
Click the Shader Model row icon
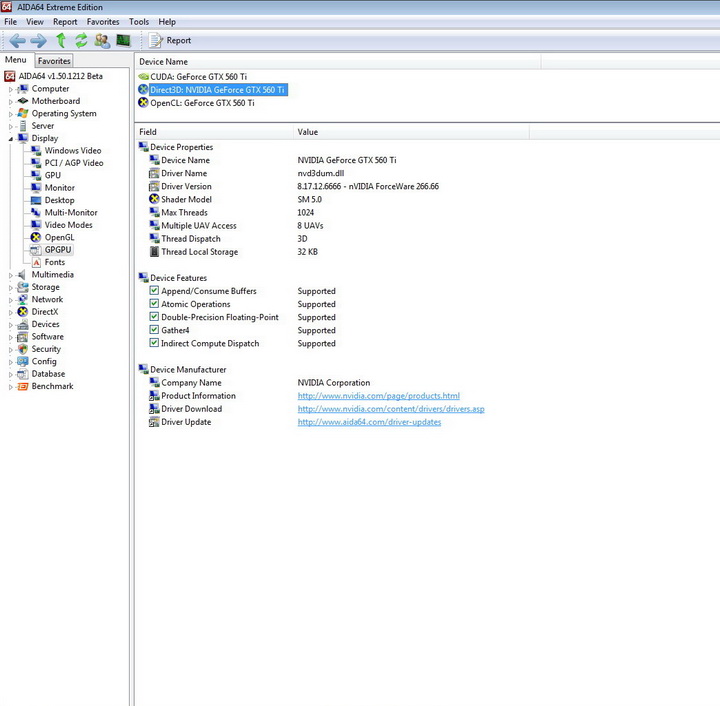[154, 199]
